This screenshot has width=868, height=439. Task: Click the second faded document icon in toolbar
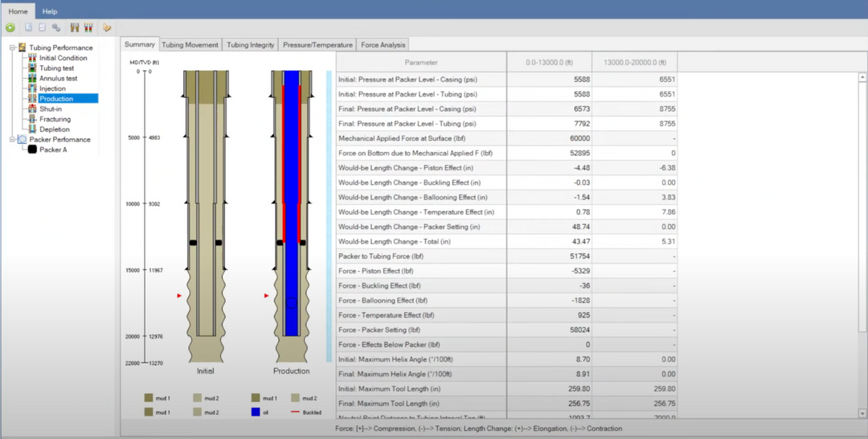42,27
